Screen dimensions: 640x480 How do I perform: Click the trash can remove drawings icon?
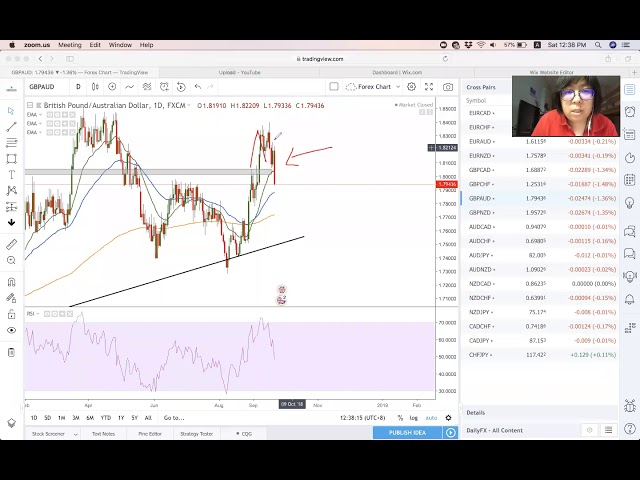[x=11, y=352]
